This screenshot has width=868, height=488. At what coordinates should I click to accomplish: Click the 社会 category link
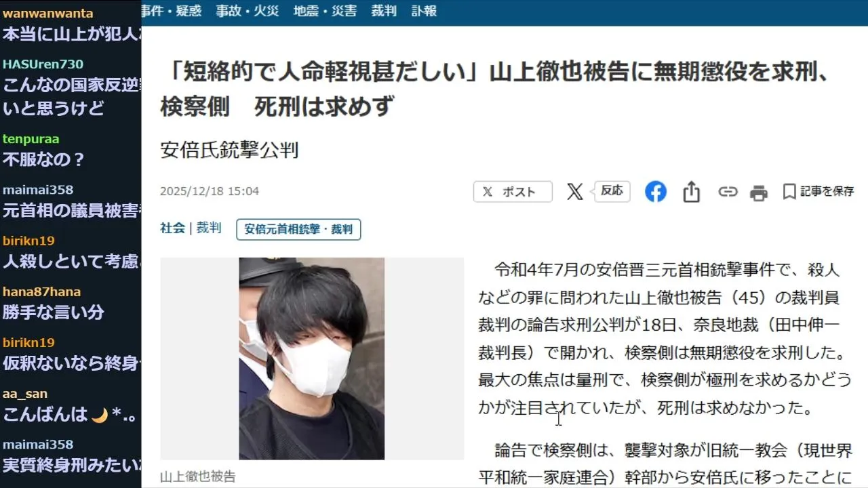coord(172,228)
